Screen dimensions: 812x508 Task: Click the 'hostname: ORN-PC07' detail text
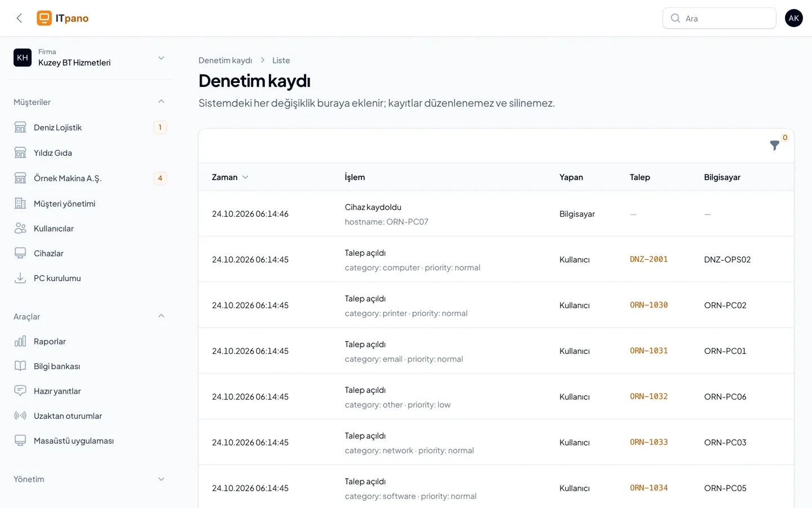click(x=386, y=222)
